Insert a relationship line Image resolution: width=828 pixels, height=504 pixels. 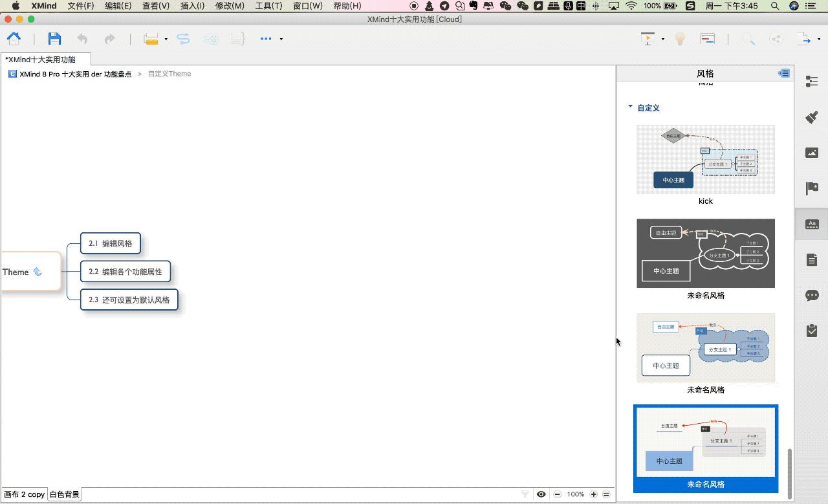point(183,38)
